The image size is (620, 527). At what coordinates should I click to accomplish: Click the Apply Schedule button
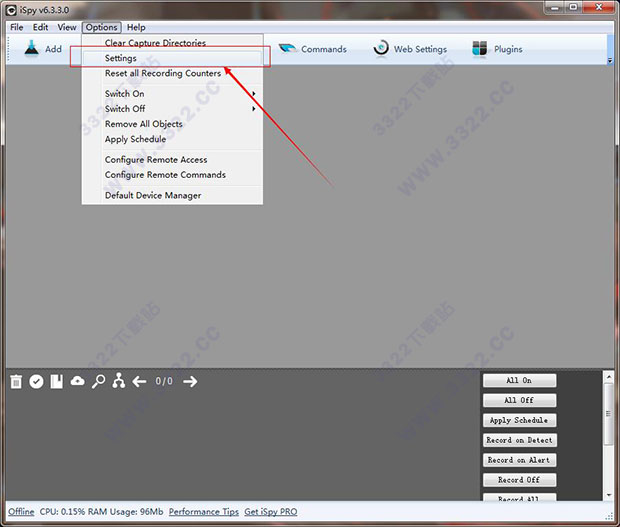coord(519,420)
